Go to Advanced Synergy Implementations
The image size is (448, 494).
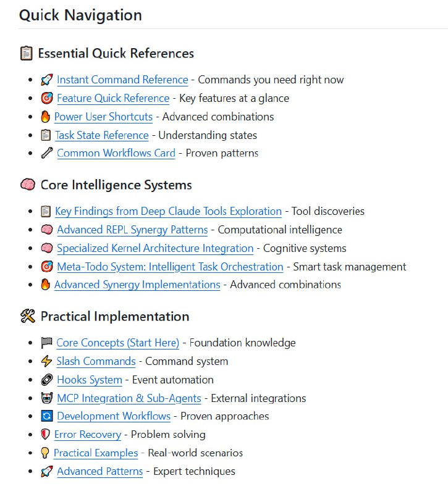click(x=137, y=285)
